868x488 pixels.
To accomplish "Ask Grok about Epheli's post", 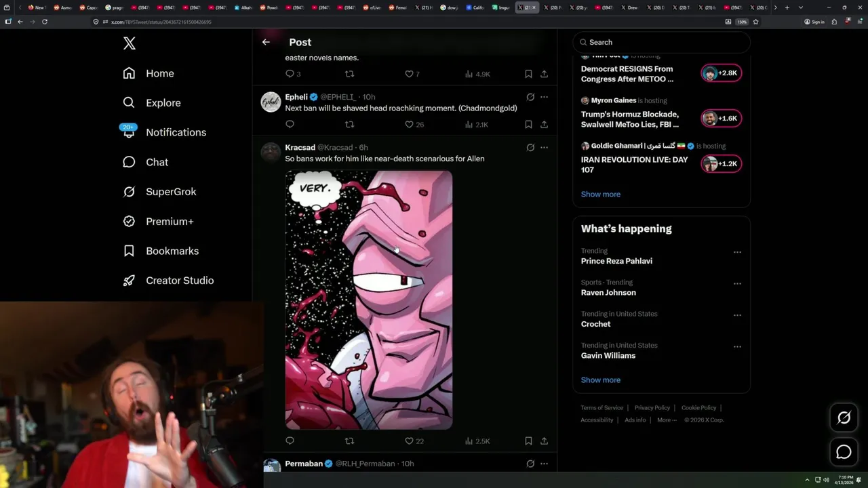I will [x=530, y=97].
